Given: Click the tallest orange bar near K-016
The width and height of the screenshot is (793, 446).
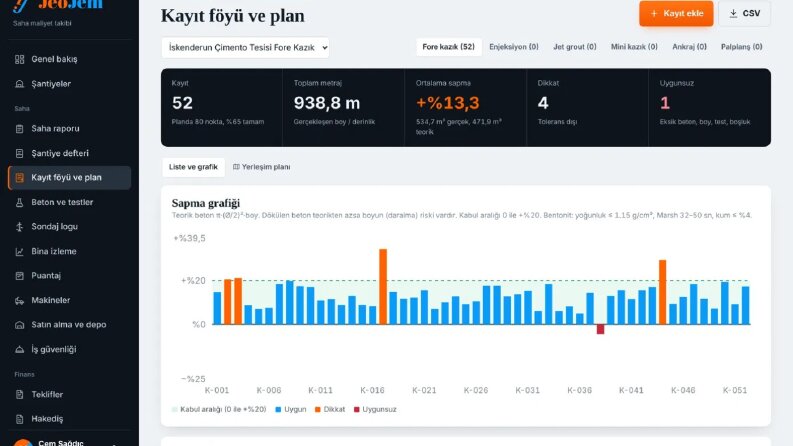Looking at the screenshot, I should (383, 286).
